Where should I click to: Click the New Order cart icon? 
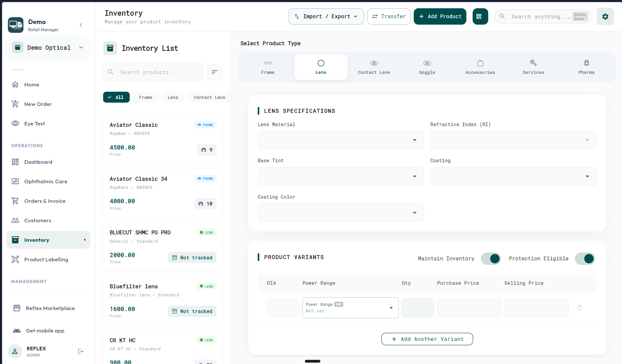click(x=15, y=104)
